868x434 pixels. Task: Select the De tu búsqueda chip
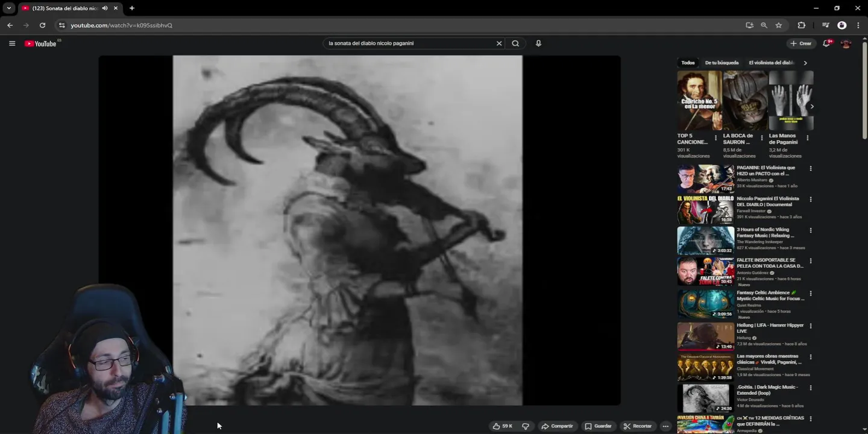pyautogui.click(x=722, y=63)
